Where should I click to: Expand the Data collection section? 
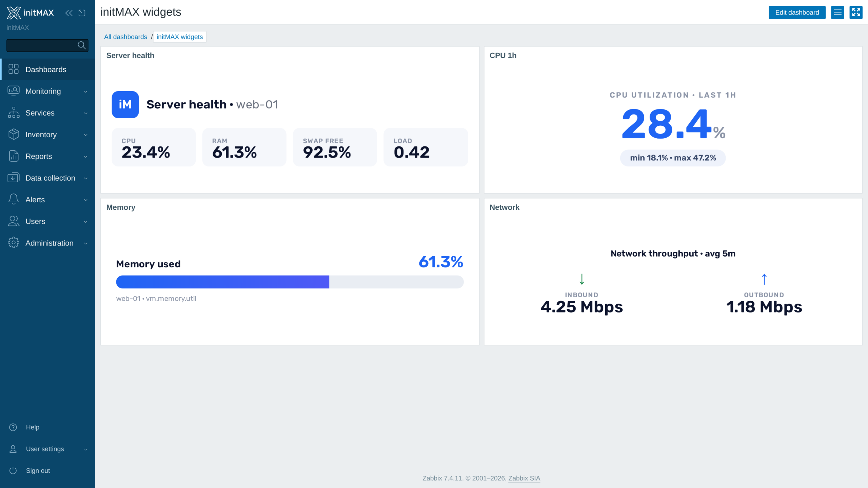click(x=47, y=178)
